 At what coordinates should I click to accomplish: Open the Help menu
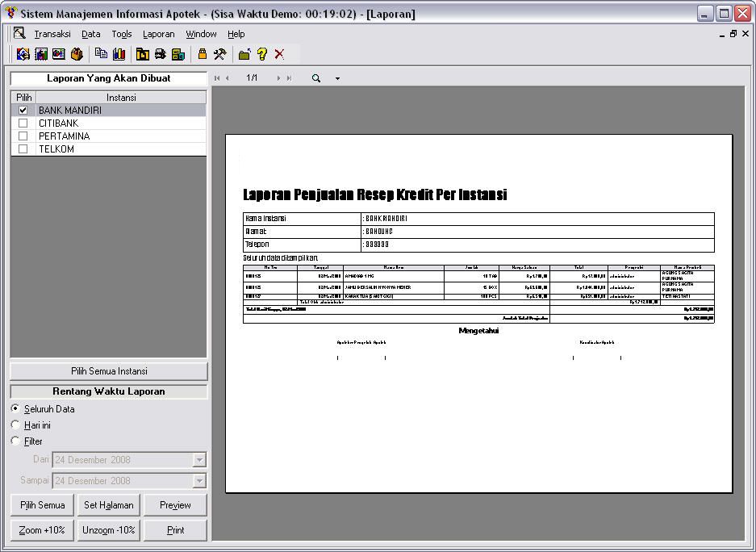(x=236, y=34)
